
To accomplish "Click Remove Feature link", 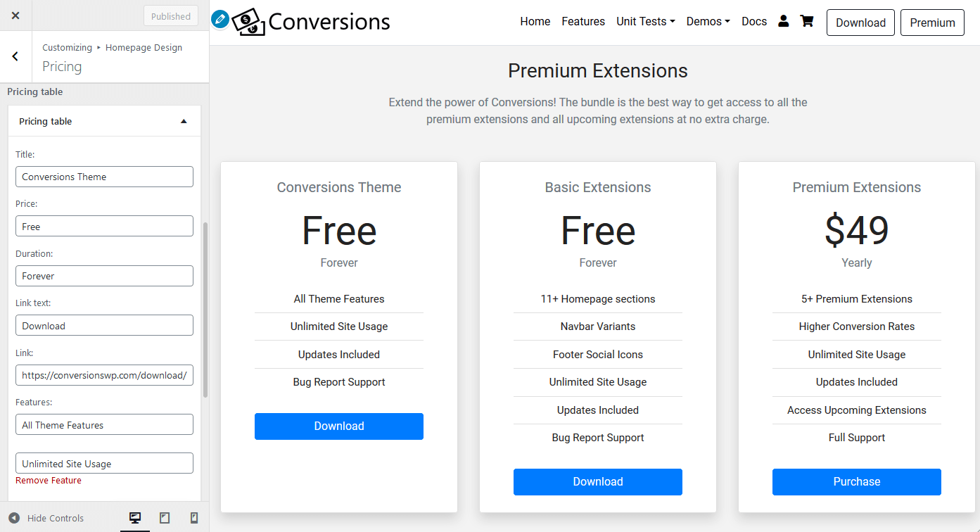I will click(x=49, y=481).
